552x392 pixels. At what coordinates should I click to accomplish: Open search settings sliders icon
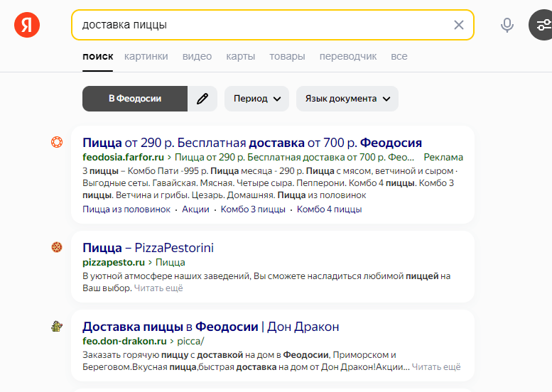point(543,25)
